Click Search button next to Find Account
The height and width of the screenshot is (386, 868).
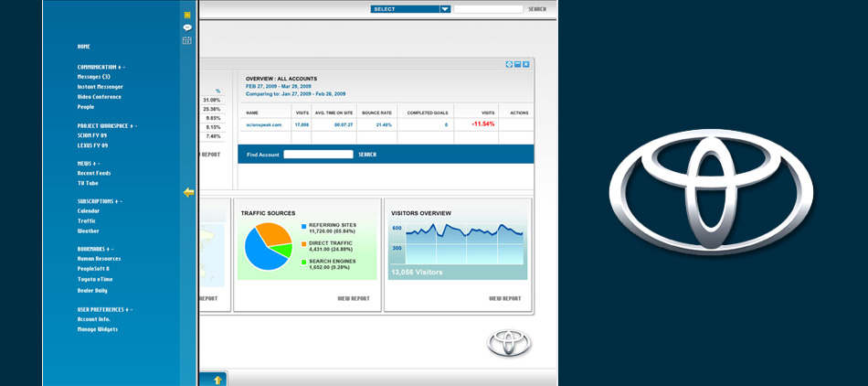[x=367, y=155]
